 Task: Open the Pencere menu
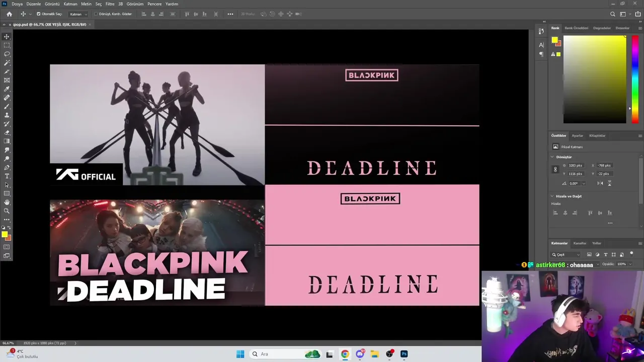coord(154,4)
